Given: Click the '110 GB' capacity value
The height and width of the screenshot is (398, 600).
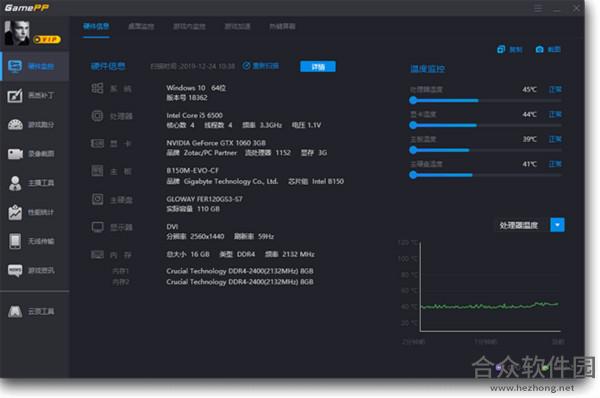Looking at the screenshot, I should [x=209, y=209].
